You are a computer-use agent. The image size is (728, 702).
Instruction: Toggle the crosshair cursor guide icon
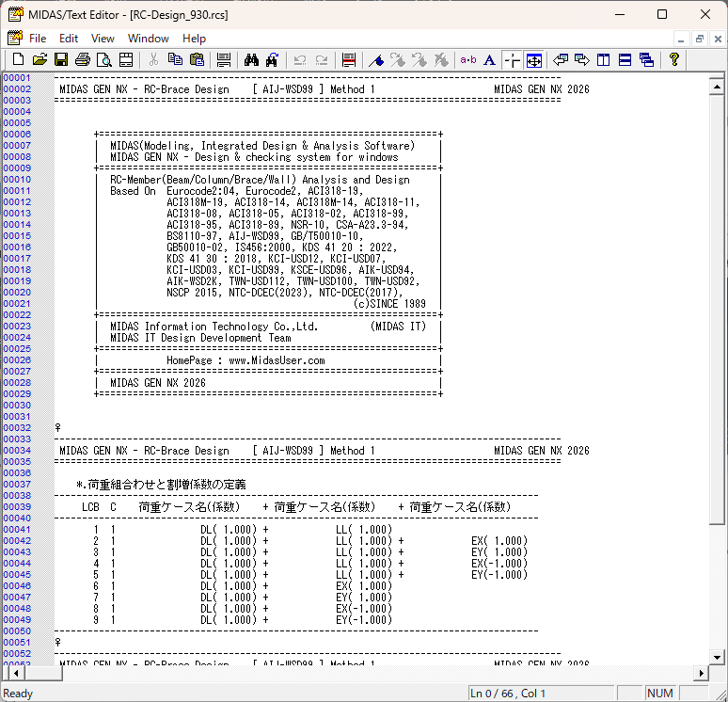tap(512, 60)
